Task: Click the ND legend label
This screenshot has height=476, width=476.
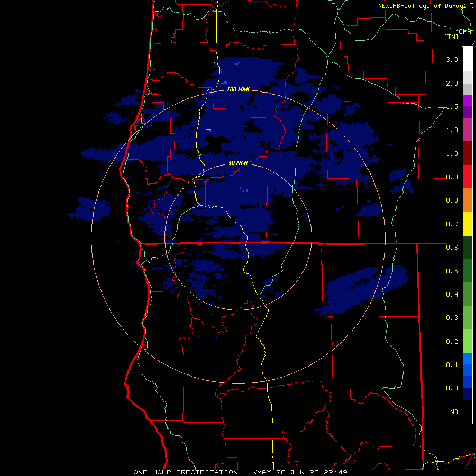Action: click(454, 411)
